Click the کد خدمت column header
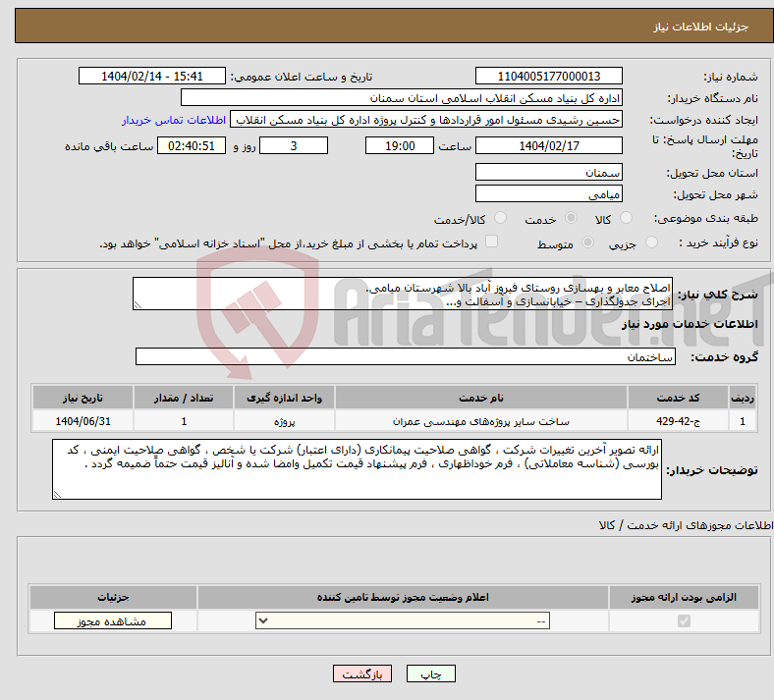 click(678, 398)
